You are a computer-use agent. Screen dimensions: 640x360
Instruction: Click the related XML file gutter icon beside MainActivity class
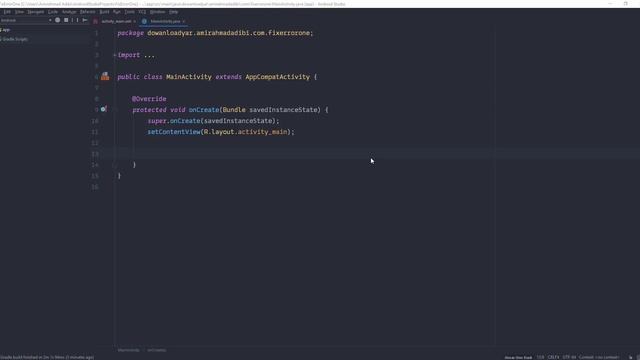click(105, 76)
